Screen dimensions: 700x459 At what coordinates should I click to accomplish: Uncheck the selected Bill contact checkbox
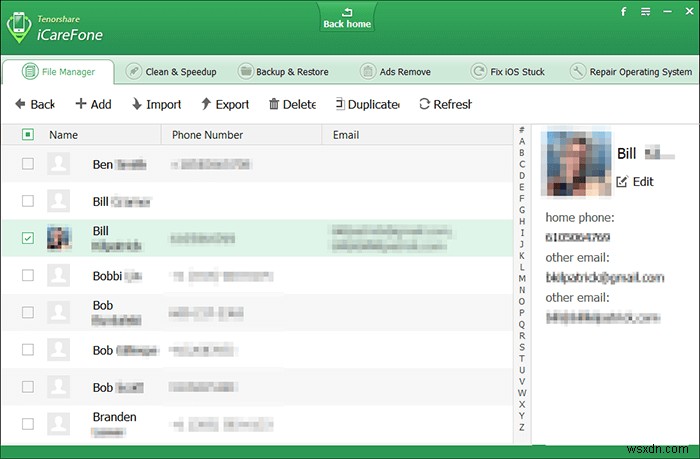click(x=28, y=238)
